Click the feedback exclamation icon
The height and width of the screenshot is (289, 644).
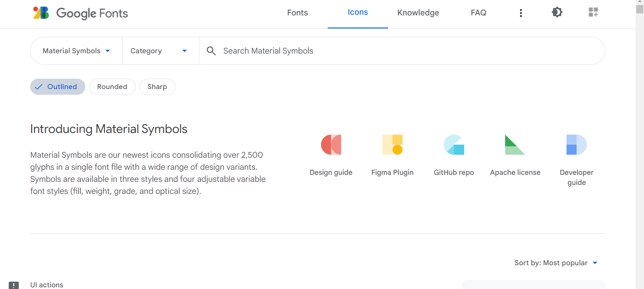coord(14,285)
